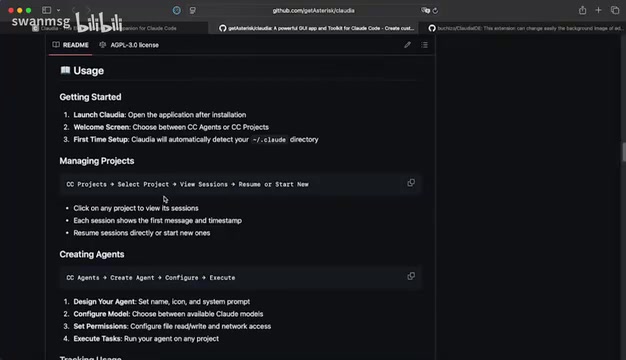Click the blue extension icon left of the address bar
This screenshot has height=360, width=626.
tap(176, 10)
